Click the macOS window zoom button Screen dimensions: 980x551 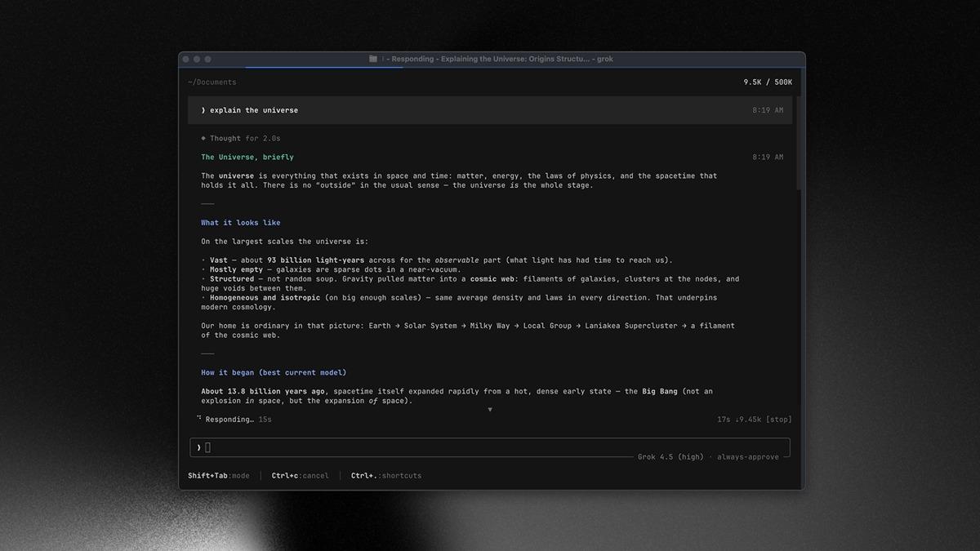click(x=207, y=60)
